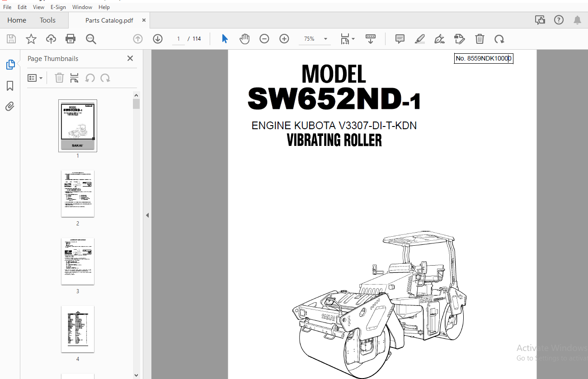This screenshot has height=379, width=588.
Task: Close the Page Thumbnails panel
Action: pyautogui.click(x=130, y=58)
